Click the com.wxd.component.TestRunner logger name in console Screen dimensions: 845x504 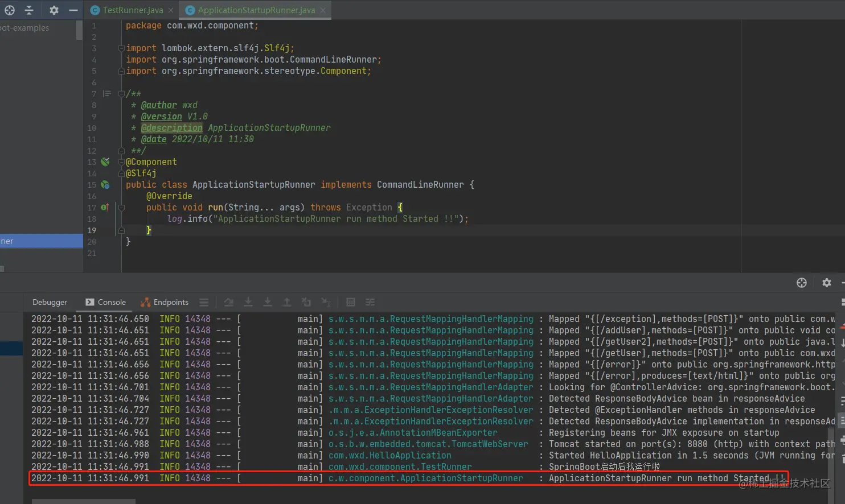400,467
